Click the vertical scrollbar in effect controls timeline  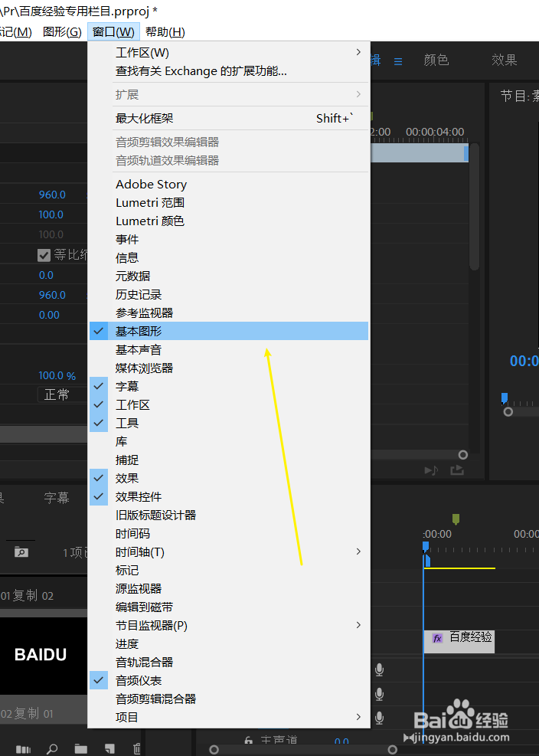[x=474, y=208]
